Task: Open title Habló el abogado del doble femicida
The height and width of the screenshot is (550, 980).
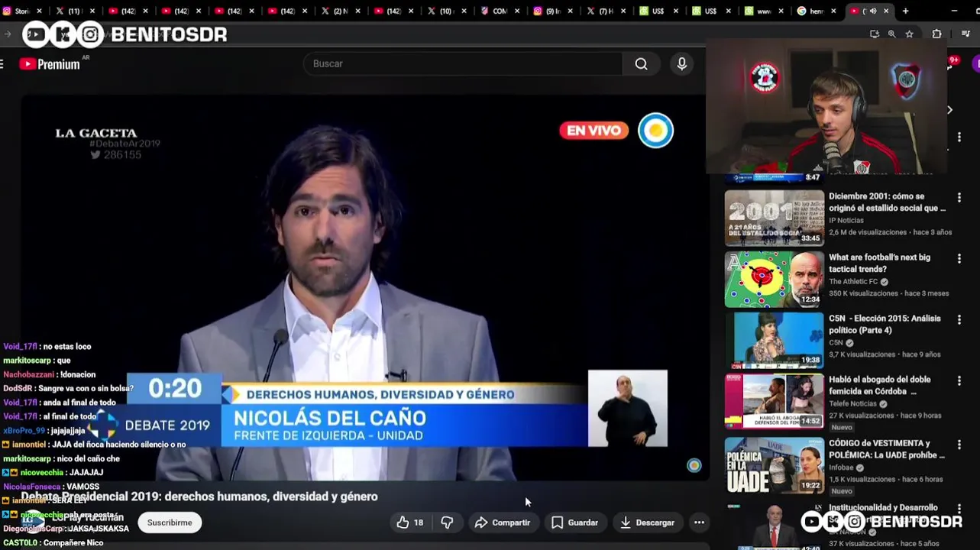Action: coord(879,386)
